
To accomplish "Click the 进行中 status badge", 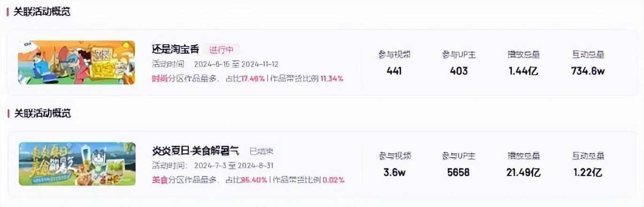I will point(222,49).
